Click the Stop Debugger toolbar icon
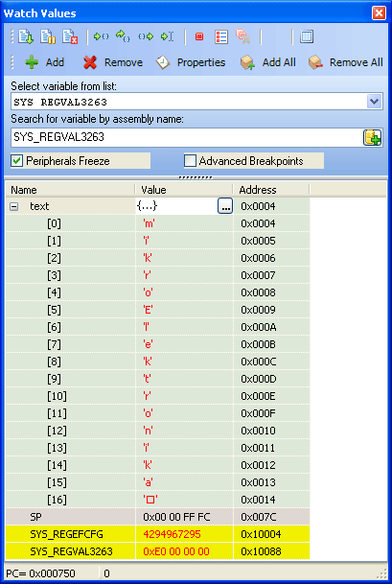The image size is (392, 584). coord(70,36)
